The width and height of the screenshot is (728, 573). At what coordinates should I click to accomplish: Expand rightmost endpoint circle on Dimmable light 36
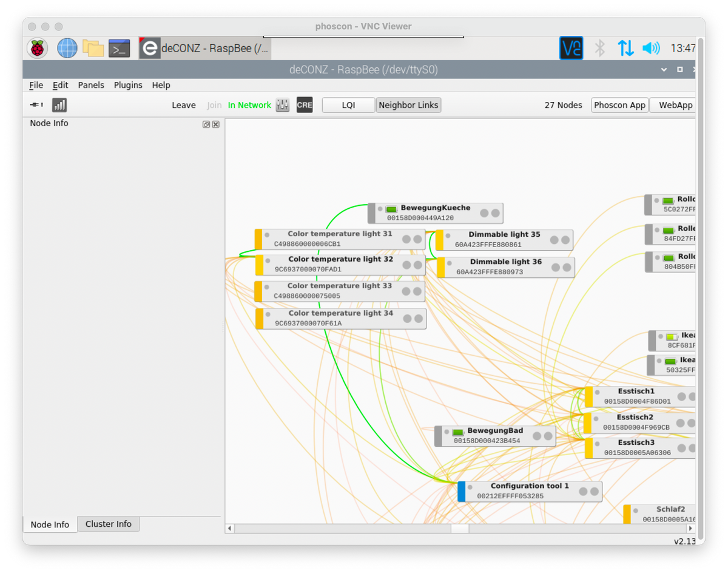coord(567,268)
